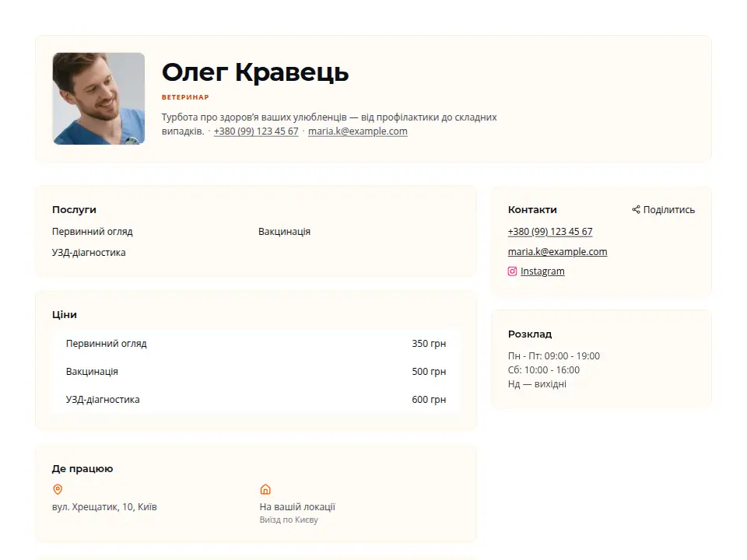Select УЗД-діагностика service in Послуги
Screen dimensions: 747x560
[x=89, y=252]
